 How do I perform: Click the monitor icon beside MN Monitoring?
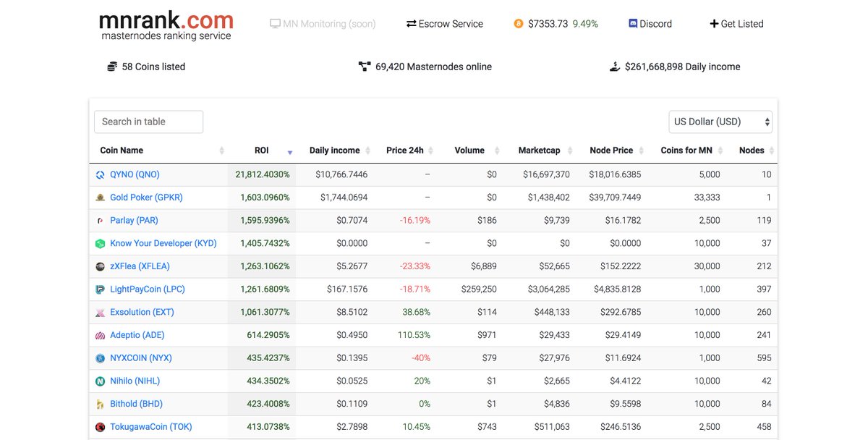(x=275, y=24)
